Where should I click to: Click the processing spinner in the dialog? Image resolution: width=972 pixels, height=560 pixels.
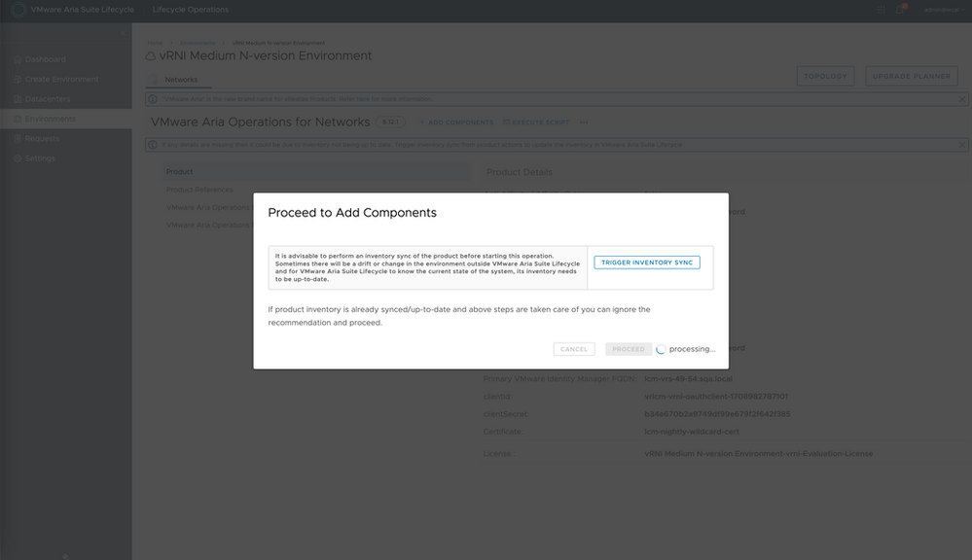[x=661, y=349]
